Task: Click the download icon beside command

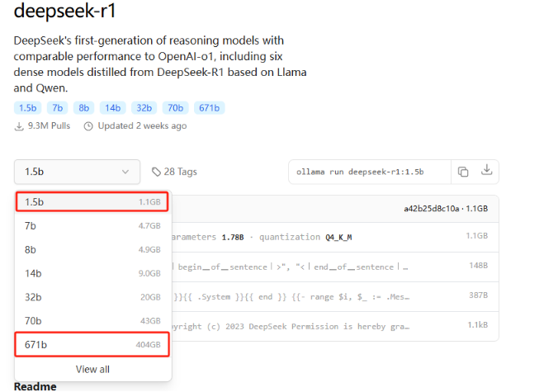Action: tap(487, 172)
